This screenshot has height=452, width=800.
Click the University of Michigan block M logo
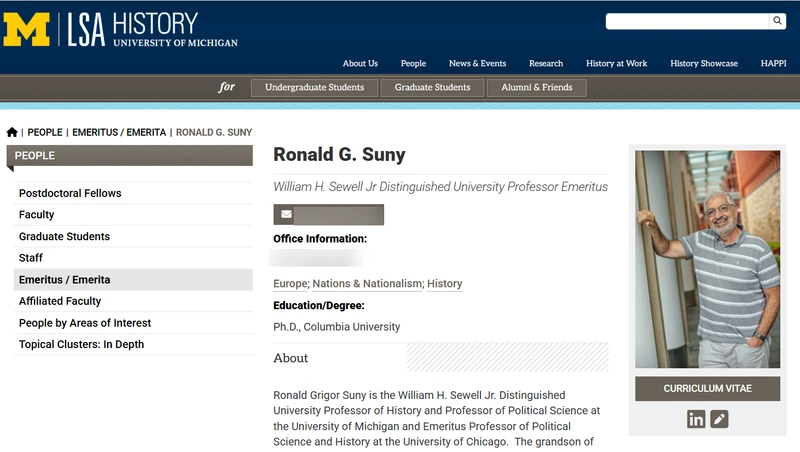click(27, 30)
